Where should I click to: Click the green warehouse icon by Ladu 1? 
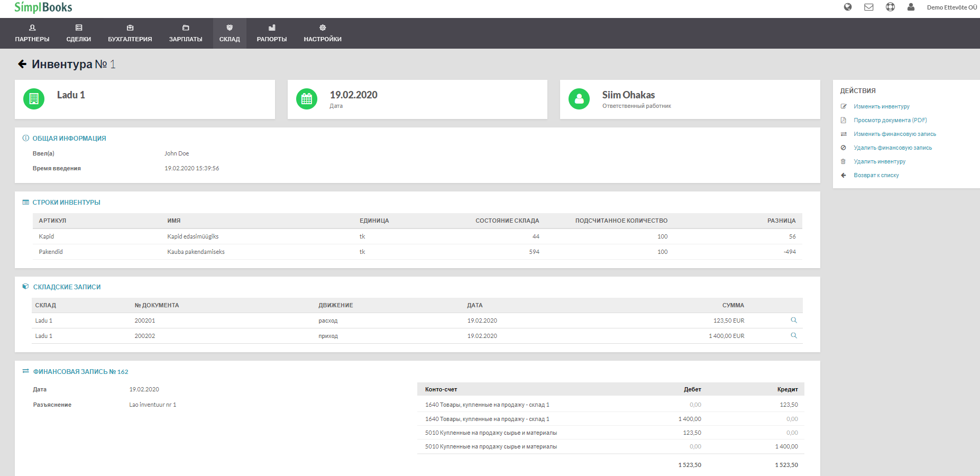34,99
